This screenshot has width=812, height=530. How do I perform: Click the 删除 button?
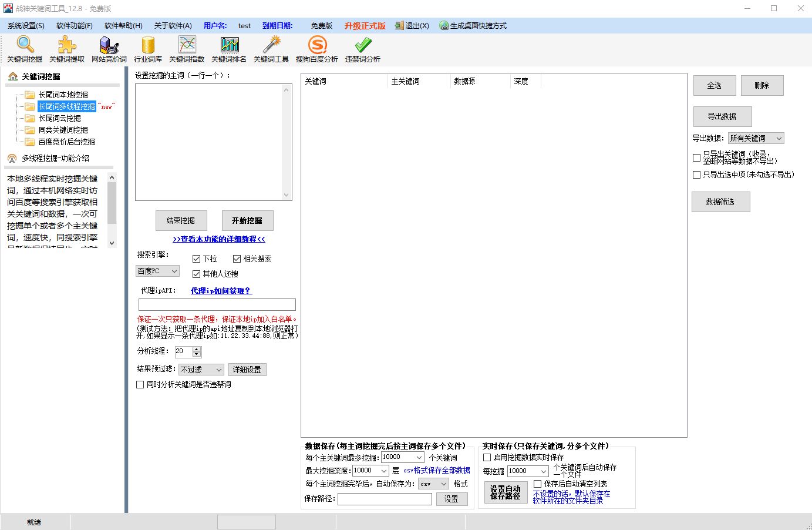(x=762, y=85)
